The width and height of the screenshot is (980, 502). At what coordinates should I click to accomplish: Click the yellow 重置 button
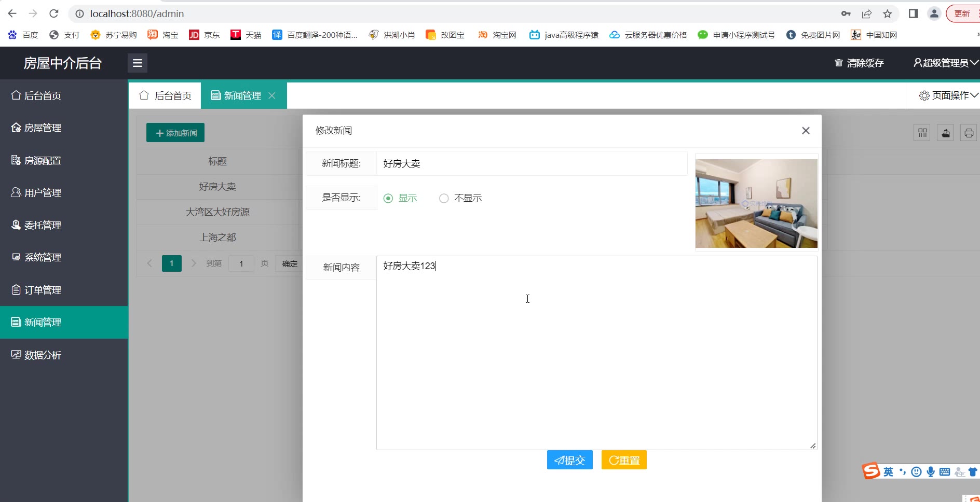coord(624,460)
